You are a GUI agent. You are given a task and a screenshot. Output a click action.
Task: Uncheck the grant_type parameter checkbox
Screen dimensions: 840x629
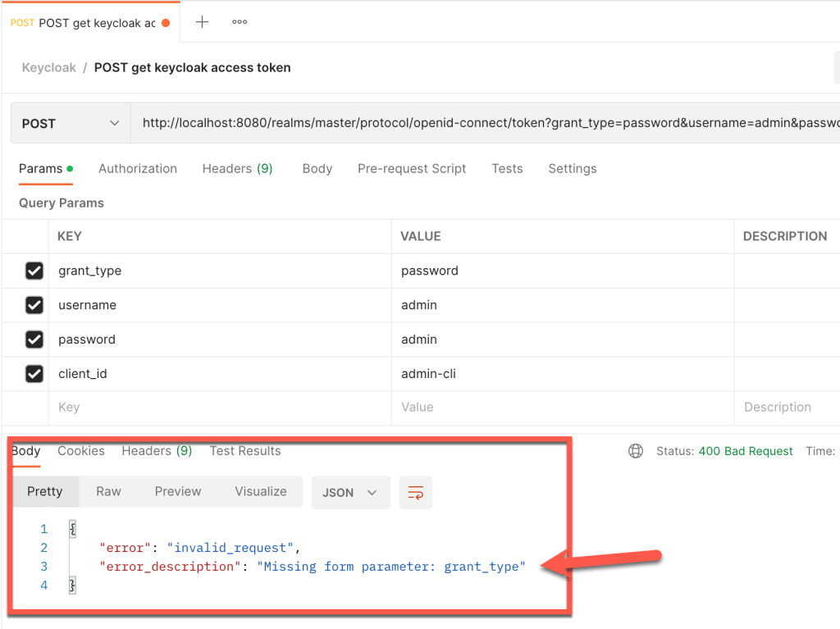pos(34,271)
